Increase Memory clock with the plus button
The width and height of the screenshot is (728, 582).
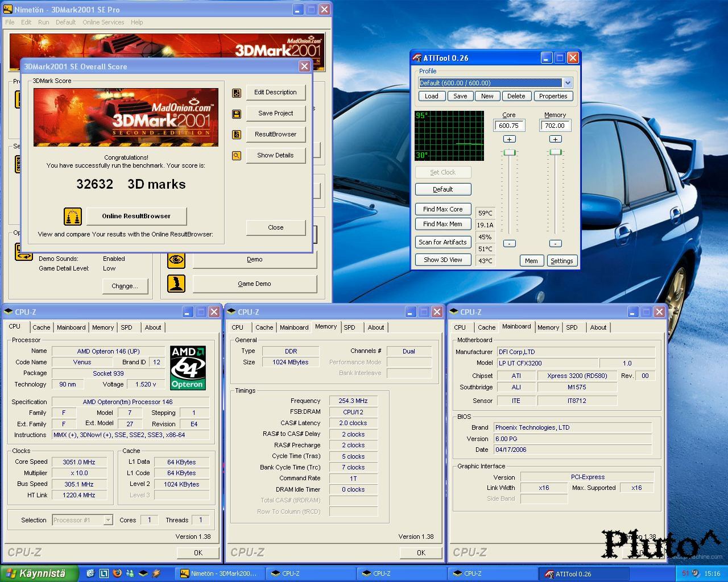point(555,139)
